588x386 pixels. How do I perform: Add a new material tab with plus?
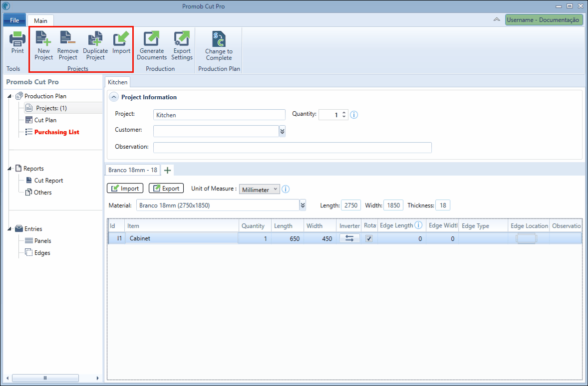tap(168, 170)
